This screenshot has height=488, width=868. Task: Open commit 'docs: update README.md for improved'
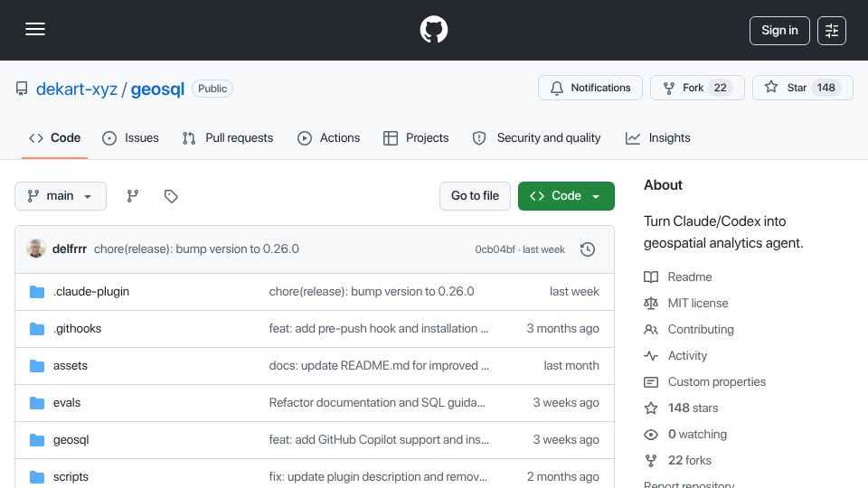379,366
